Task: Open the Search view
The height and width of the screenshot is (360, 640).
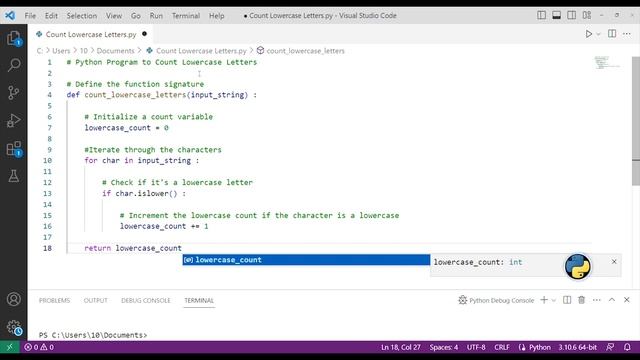Action: pyautogui.click(x=13, y=65)
